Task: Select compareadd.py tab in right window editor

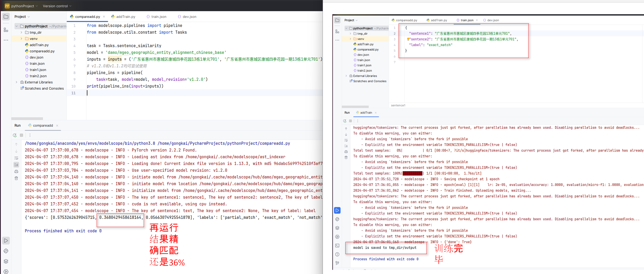Action: [404, 20]
